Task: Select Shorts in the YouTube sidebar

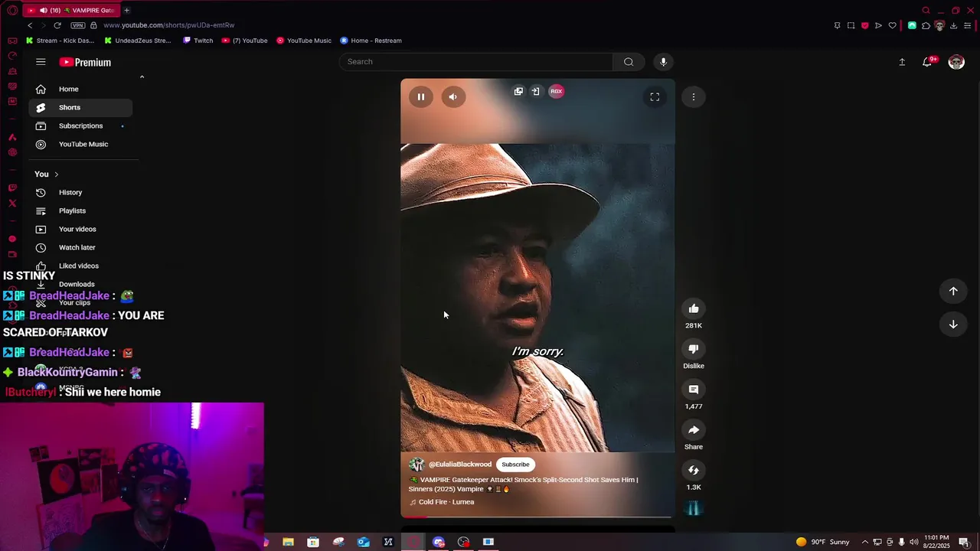Action: coord(80,107)
